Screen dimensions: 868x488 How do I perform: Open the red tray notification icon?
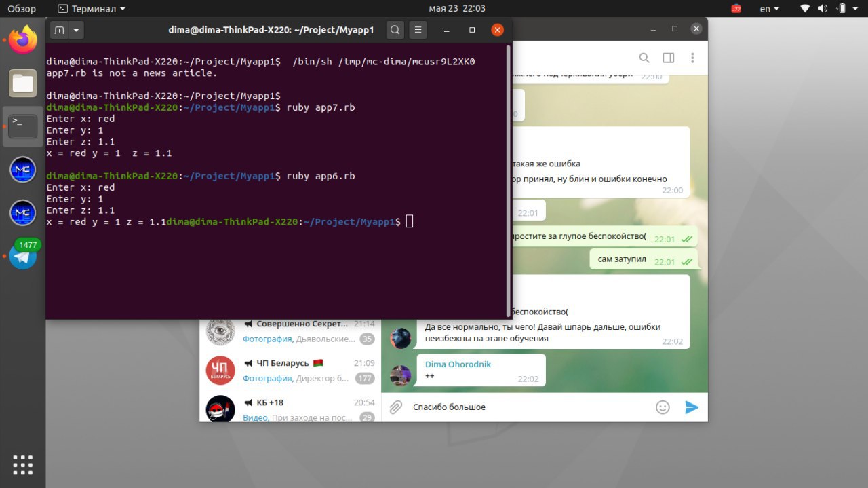736,9
